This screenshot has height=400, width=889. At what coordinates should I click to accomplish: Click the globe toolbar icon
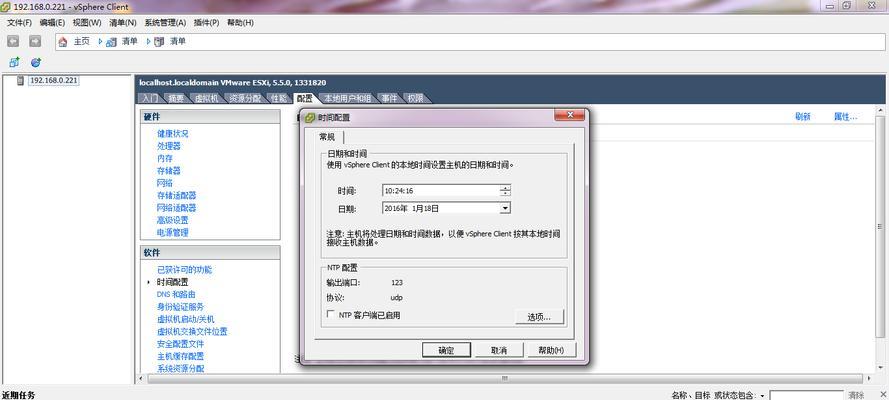(x=36, y=62)
